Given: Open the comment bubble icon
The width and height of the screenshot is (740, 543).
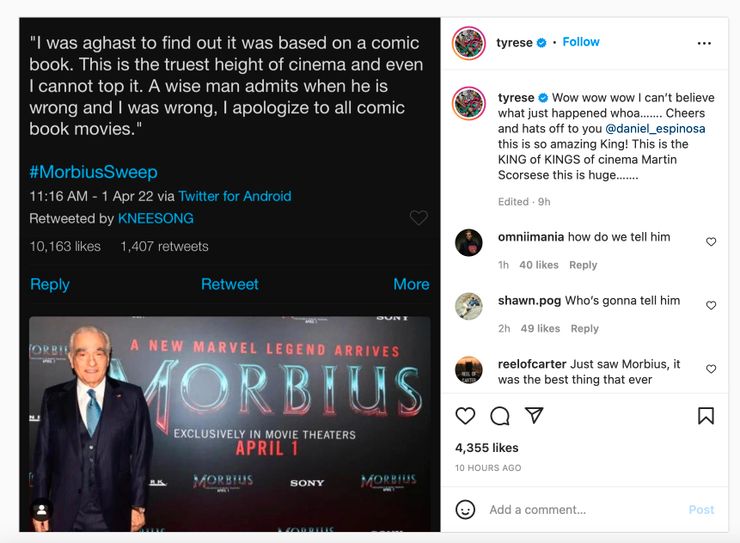Looking at the screenshot, I should coord(500,416).
